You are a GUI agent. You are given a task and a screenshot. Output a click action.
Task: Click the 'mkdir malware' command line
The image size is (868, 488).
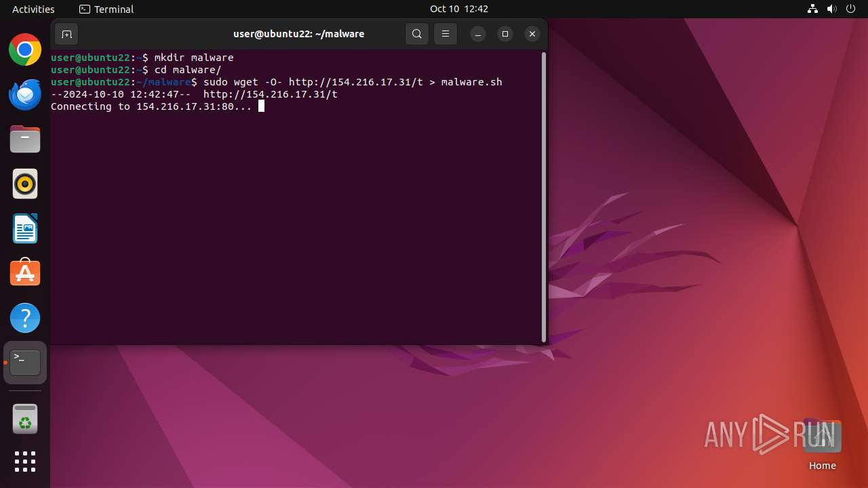coord(142,58)
